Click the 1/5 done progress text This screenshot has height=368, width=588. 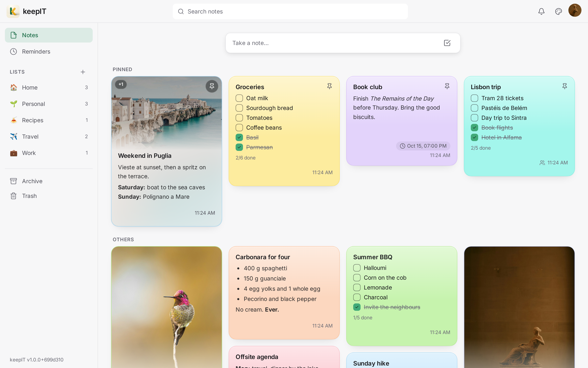pyautogui.click(x=363, y=318)
